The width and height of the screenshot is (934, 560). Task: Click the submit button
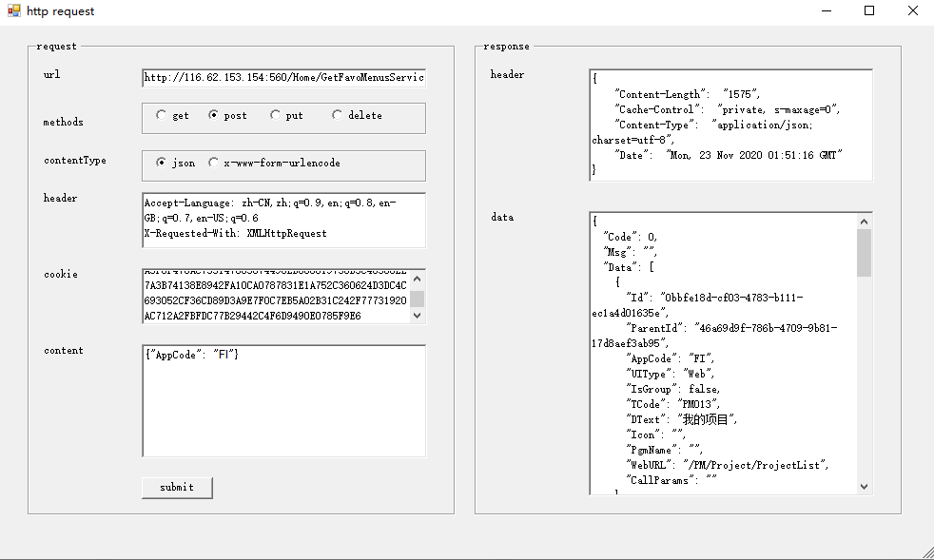(x=177, y=487)
